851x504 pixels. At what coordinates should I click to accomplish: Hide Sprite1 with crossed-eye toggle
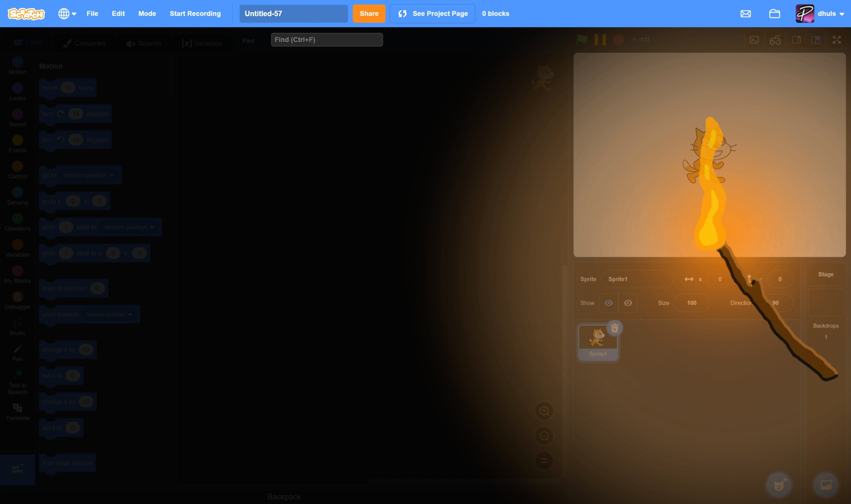tap(628, 303)
